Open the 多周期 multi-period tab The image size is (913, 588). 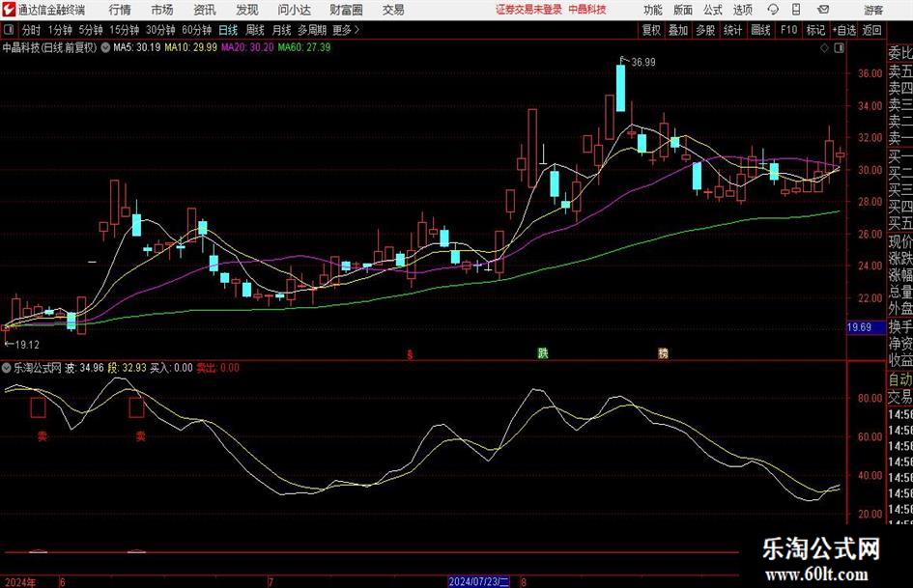pyautogui.click(x=312, y=30)
